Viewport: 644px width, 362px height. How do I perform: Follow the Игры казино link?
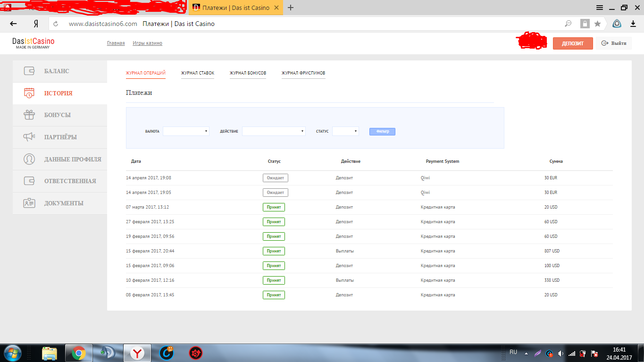point(147,43)
